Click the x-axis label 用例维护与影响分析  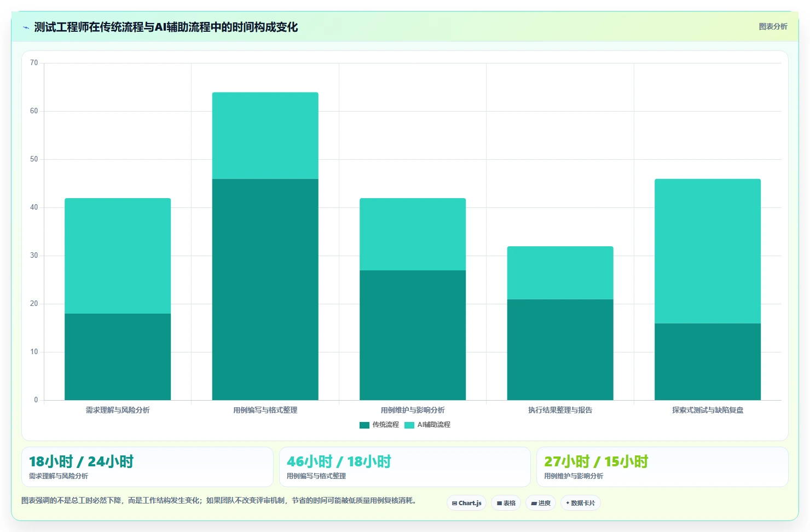[413, 410]
